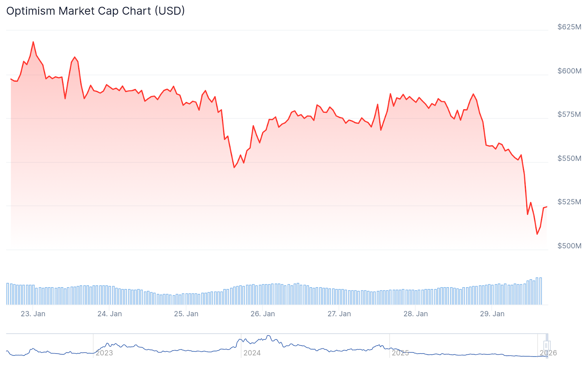Click the highest peak of the red line
Viewport: 588px width, 367px height.
pyautogui.click(x=33, y=42)
